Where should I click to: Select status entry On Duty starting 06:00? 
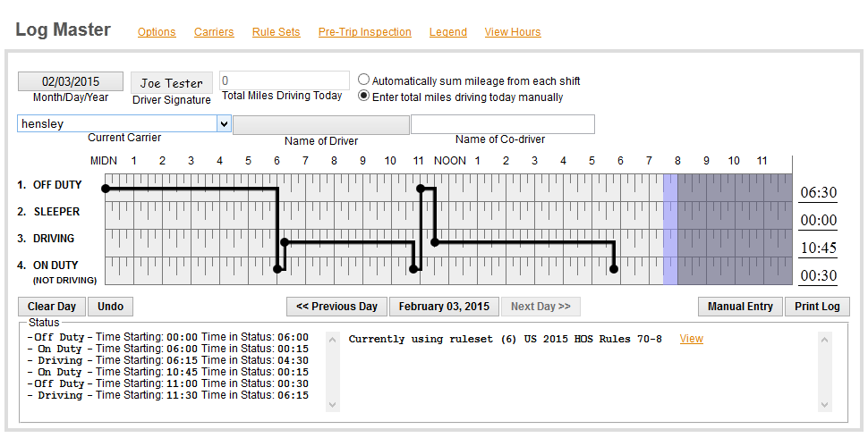[x=168, y=349]
